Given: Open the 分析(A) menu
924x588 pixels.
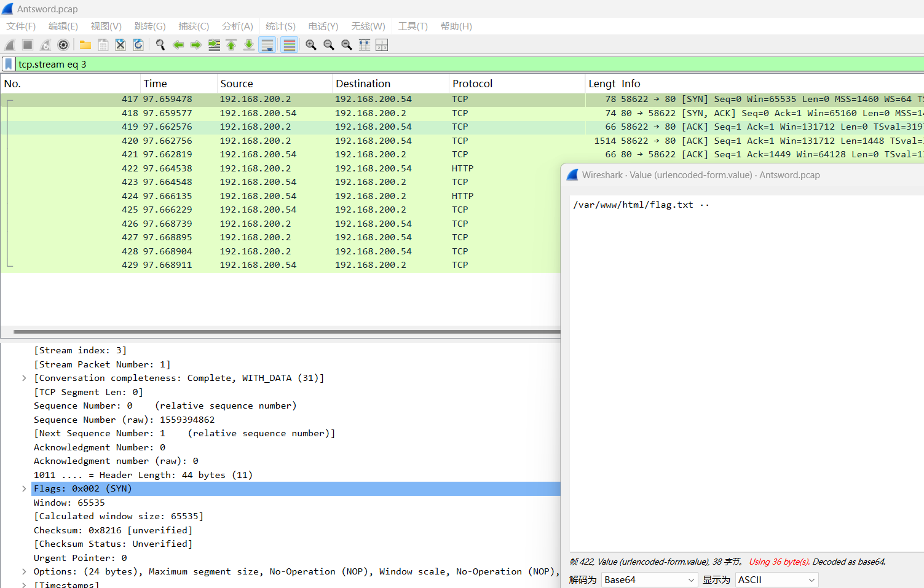Looking at the screenshot, I should tap(237, 26).
